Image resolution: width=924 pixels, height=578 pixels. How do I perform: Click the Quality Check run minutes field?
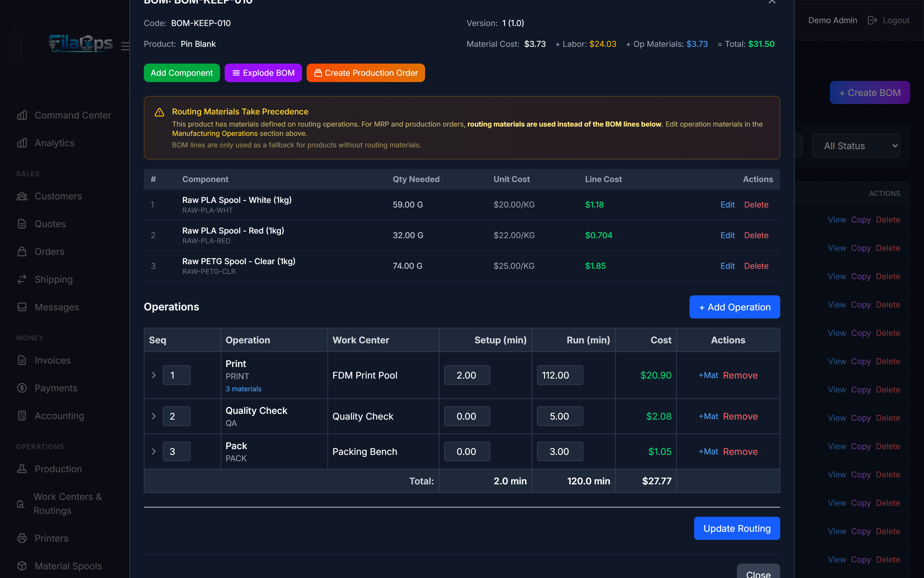560,416
